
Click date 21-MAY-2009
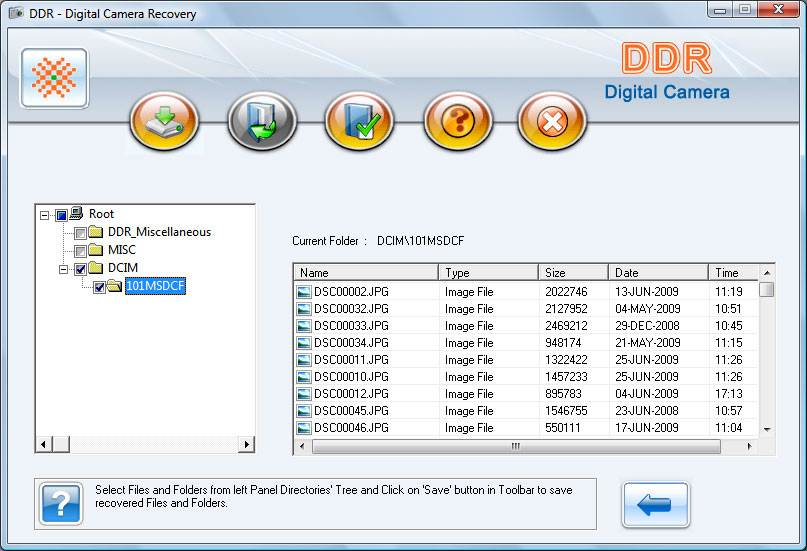tap(647, 343)
